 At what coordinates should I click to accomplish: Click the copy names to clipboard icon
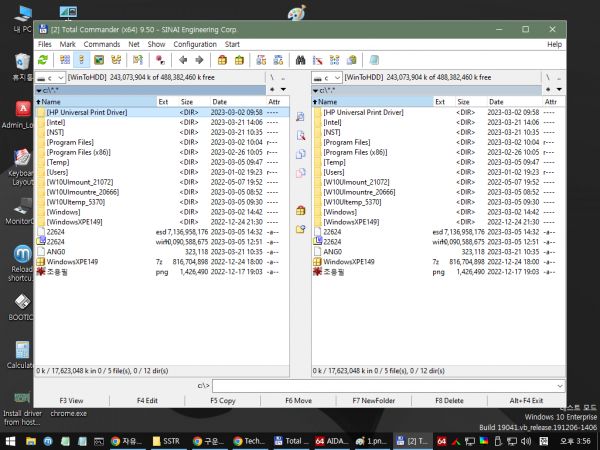coord(352,60)
